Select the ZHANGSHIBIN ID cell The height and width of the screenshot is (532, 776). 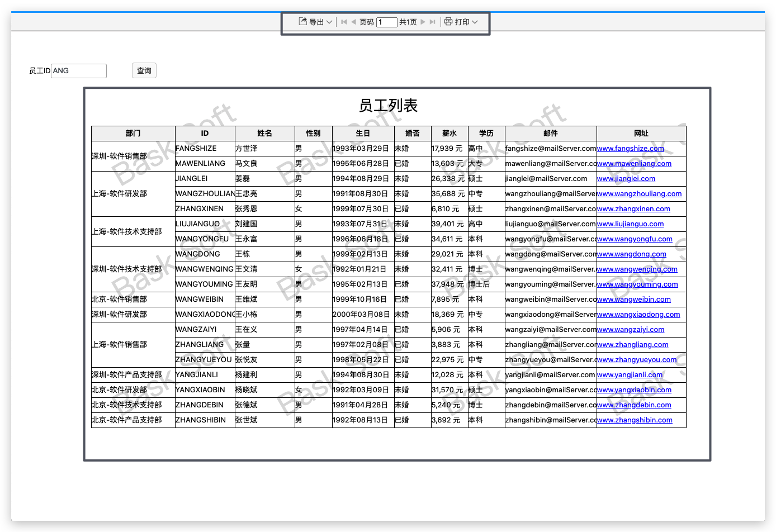[x=205, y=420]
